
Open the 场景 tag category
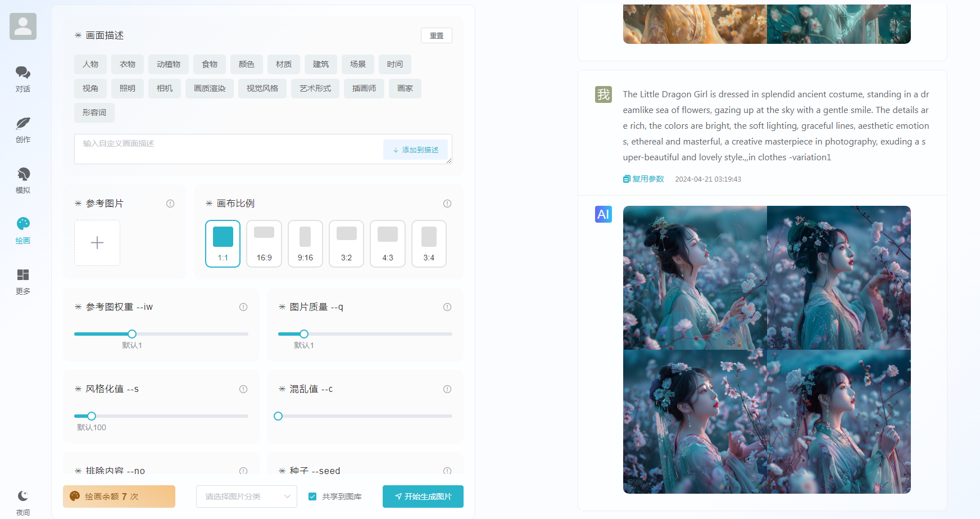(358, 64)
